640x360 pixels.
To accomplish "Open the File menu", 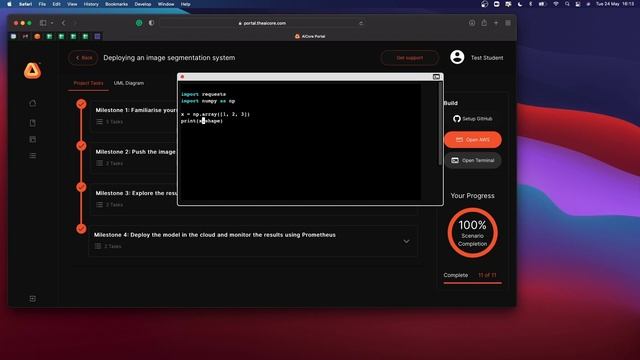I will coord(42,4).
